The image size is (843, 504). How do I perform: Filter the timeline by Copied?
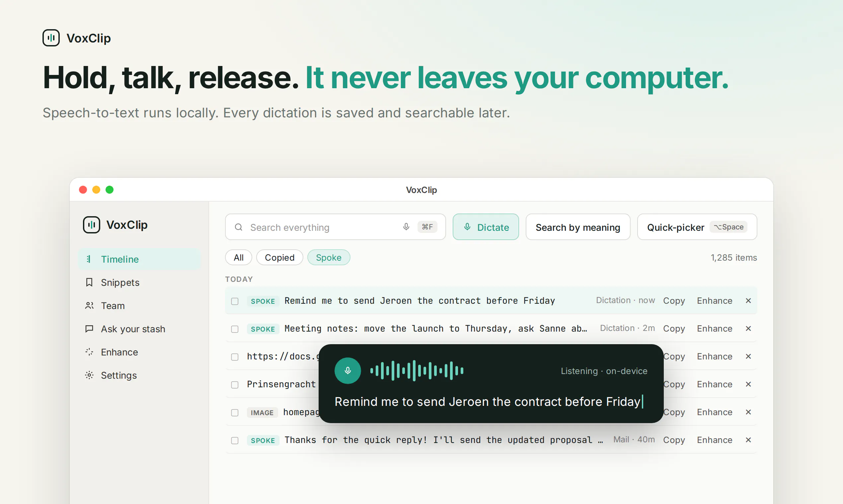279,257
